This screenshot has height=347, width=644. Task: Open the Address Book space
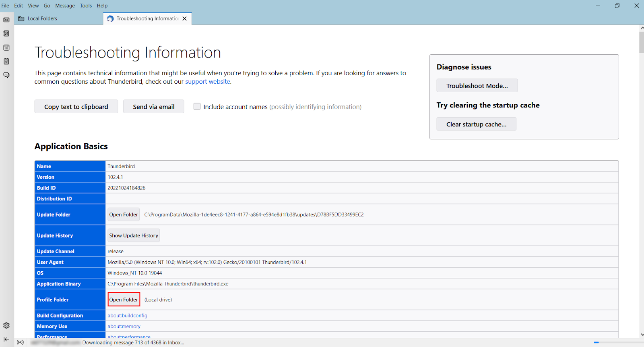[x=6, y=33]
